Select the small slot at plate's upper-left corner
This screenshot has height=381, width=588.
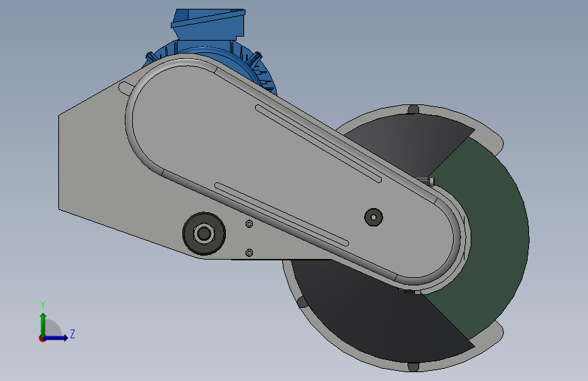[x=125, y=88]
